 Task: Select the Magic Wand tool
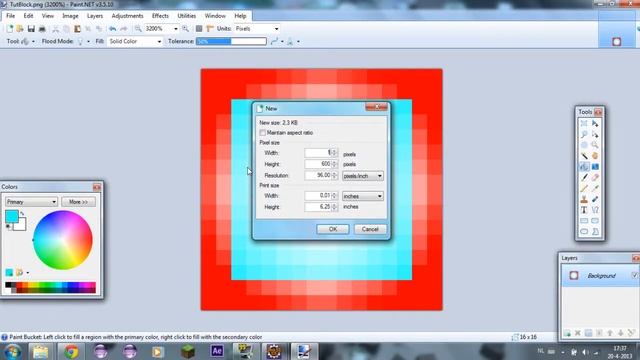(x=584, y=156)
